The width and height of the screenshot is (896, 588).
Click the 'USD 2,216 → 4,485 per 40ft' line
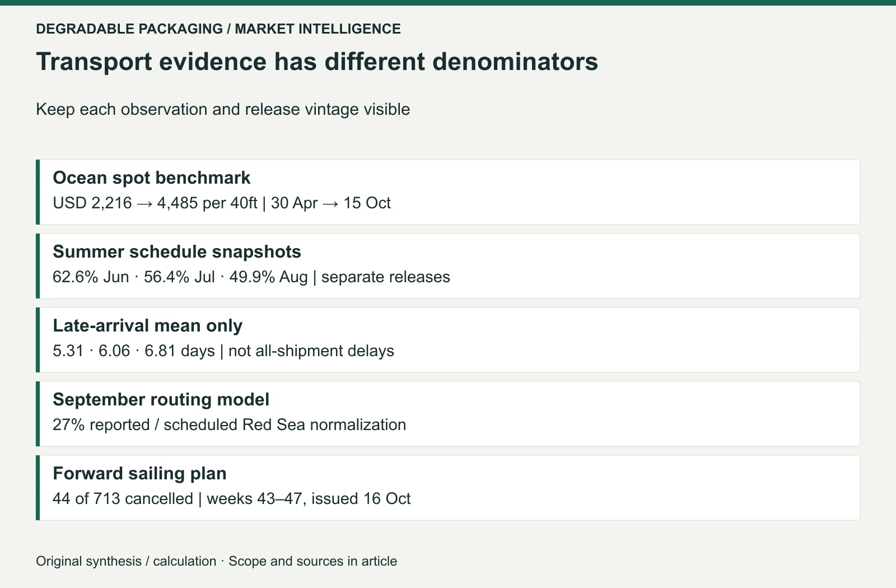coord(222,203)
